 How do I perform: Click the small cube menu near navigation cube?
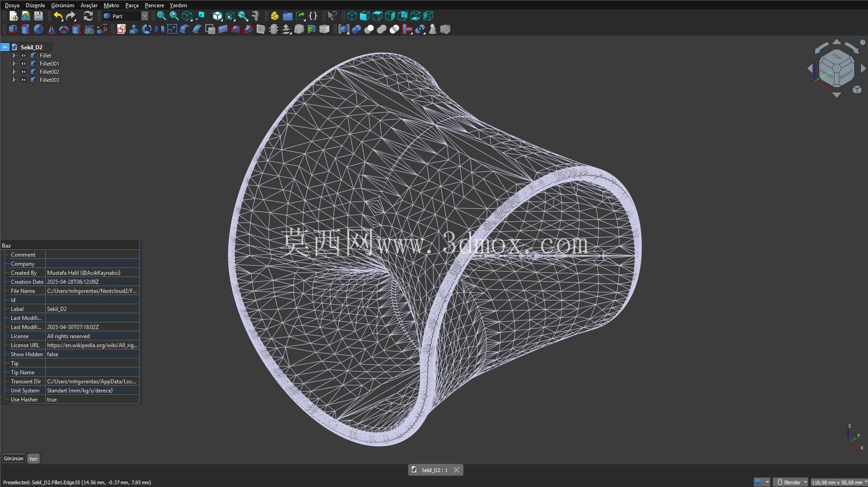coord(857,90)
